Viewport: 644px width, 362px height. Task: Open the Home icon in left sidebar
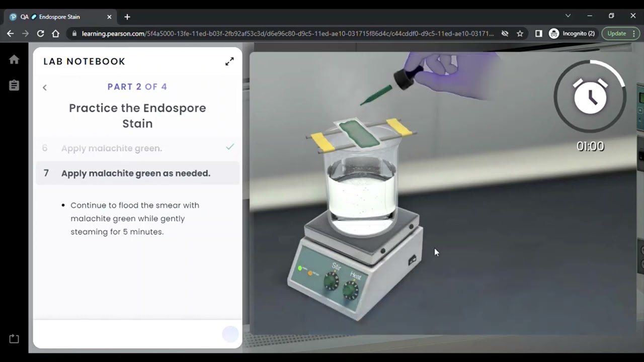[x=14, y=59]
